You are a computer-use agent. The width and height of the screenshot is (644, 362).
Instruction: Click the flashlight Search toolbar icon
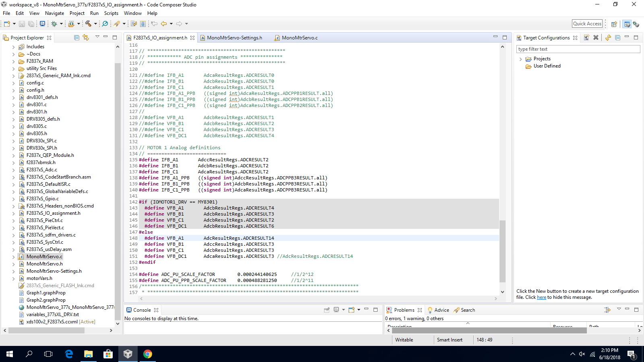coord(117,24)
